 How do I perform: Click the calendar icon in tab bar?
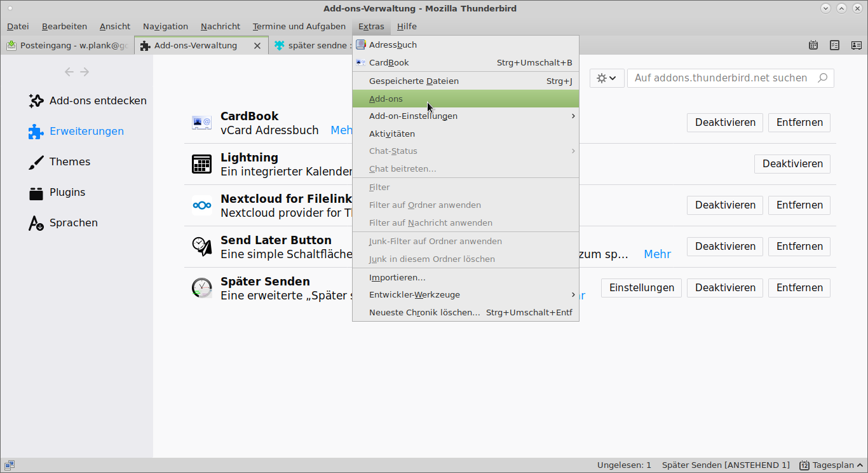813,45
